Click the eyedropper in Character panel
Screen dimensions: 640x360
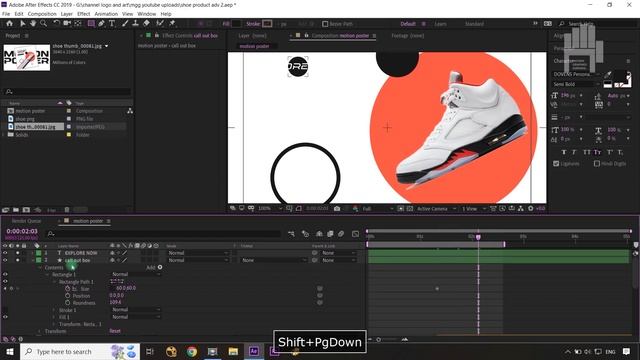608,74
